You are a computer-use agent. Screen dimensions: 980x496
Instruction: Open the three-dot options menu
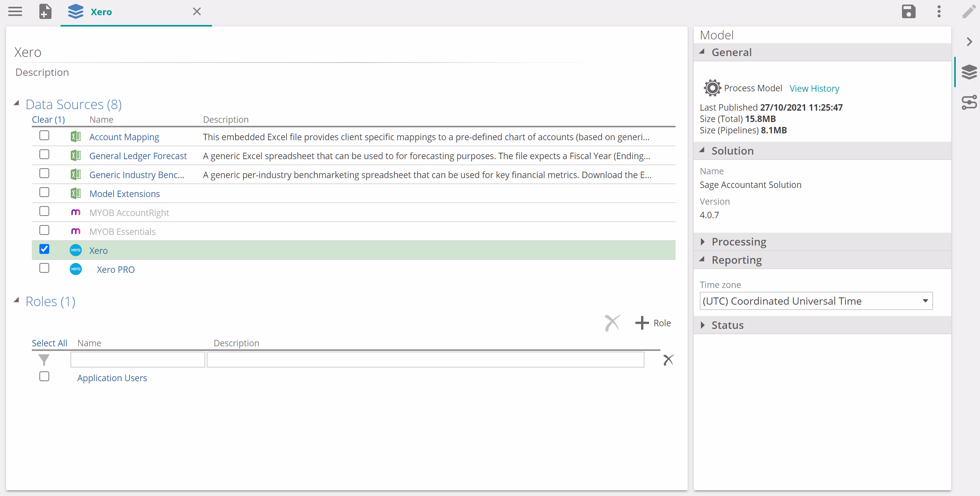(938, 11)
